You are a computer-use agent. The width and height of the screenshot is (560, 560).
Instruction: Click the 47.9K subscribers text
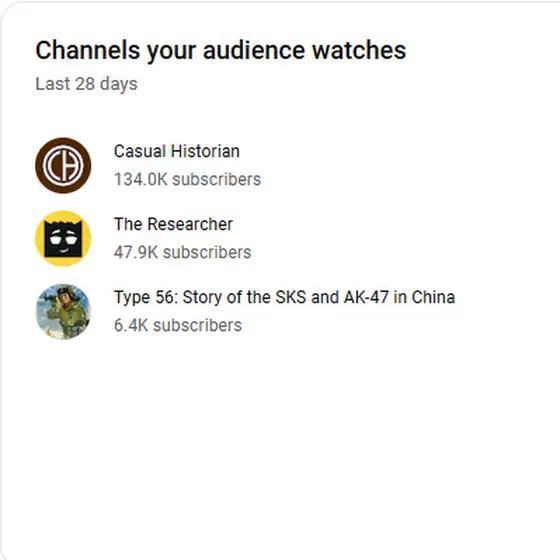(182, 252)
